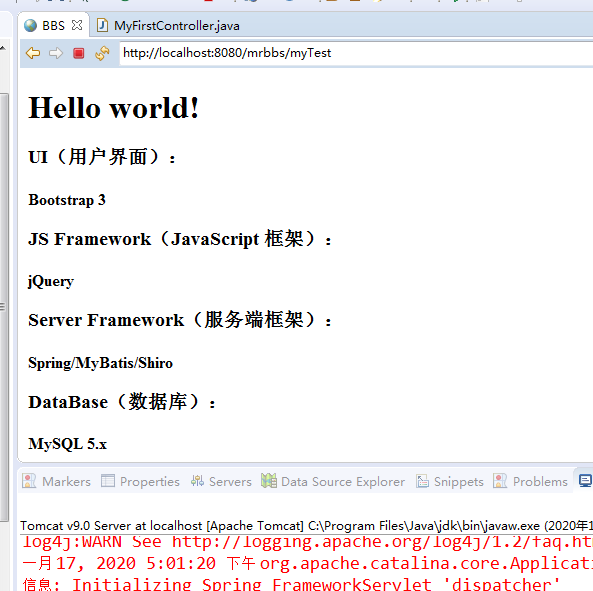Click the left panel vertical scrollbar
The height and width of the screenshot is (591, 593).
point(4,307)
